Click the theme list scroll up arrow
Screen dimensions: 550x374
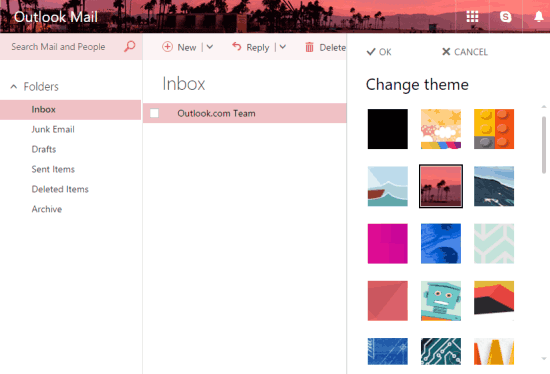[x=544, y=106]
